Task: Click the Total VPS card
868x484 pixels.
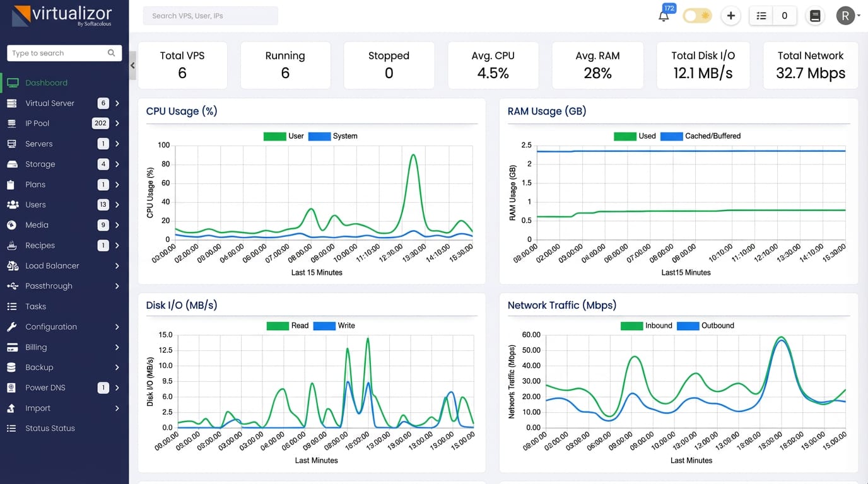Action: (x=182, y=65)
